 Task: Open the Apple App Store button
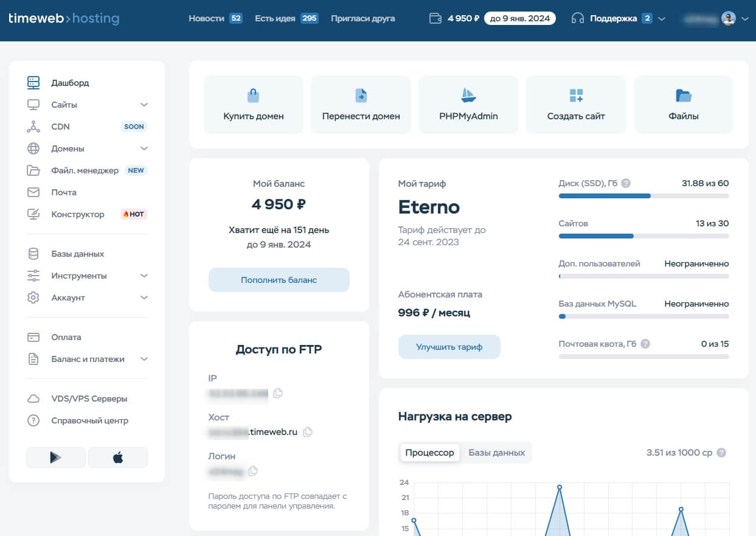pos(118,458)
